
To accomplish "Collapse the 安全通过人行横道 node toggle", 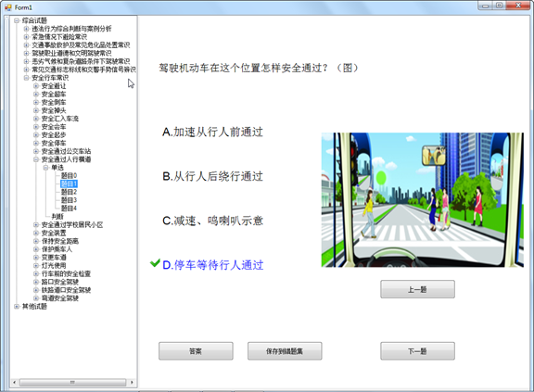I will pyautogui.click(x=36, y=159).
